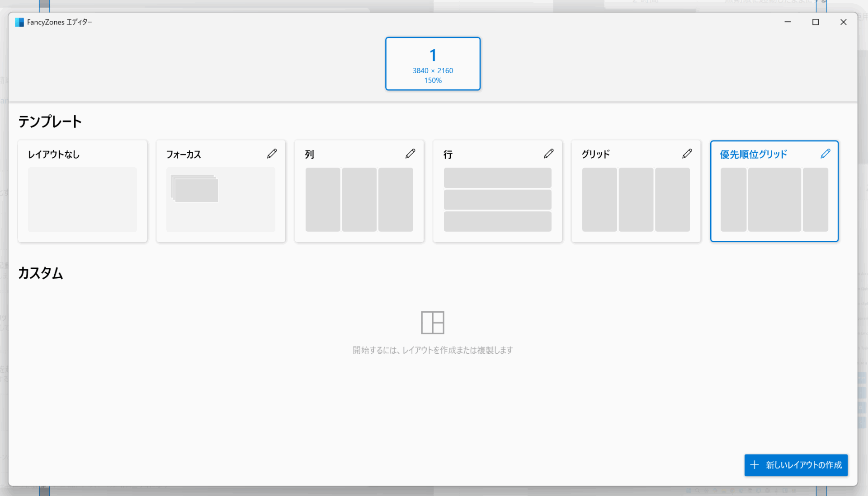Minimize the FancyZones editor window
This screenshot has width=868, height=496.
[x=788, y=22]
